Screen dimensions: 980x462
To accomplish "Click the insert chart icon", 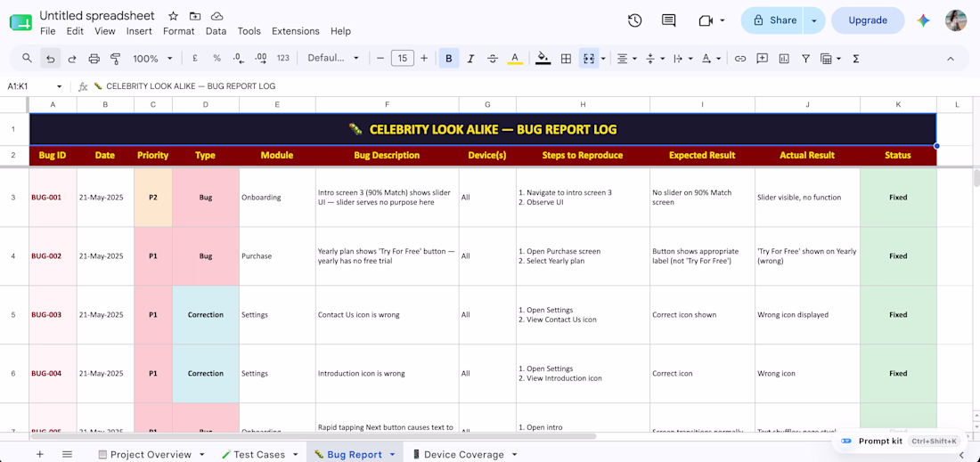I will 784,58.
